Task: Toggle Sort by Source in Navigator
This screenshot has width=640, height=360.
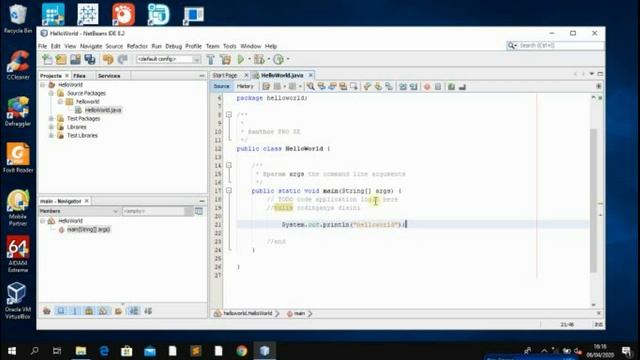Action: coord(148,311)
